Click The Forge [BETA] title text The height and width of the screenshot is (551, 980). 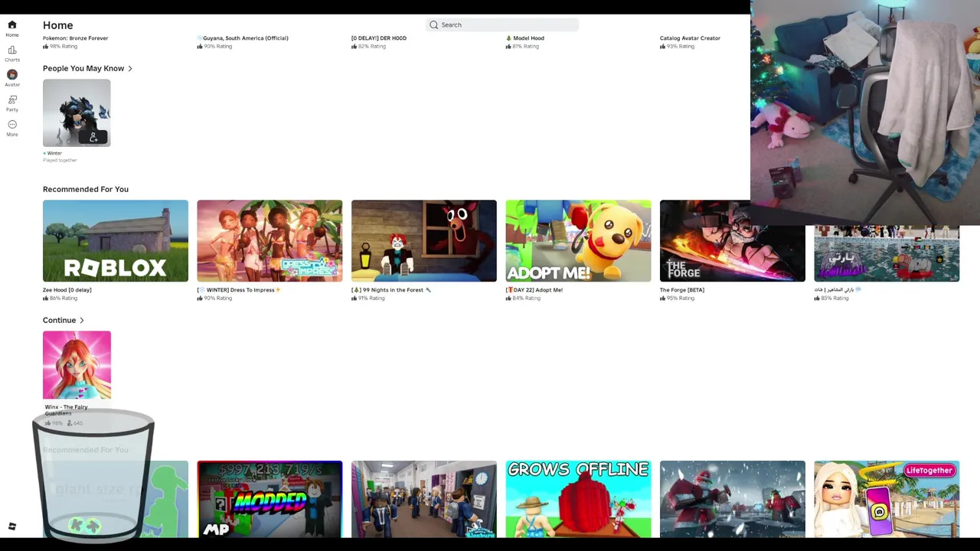(x=682, y=290)
